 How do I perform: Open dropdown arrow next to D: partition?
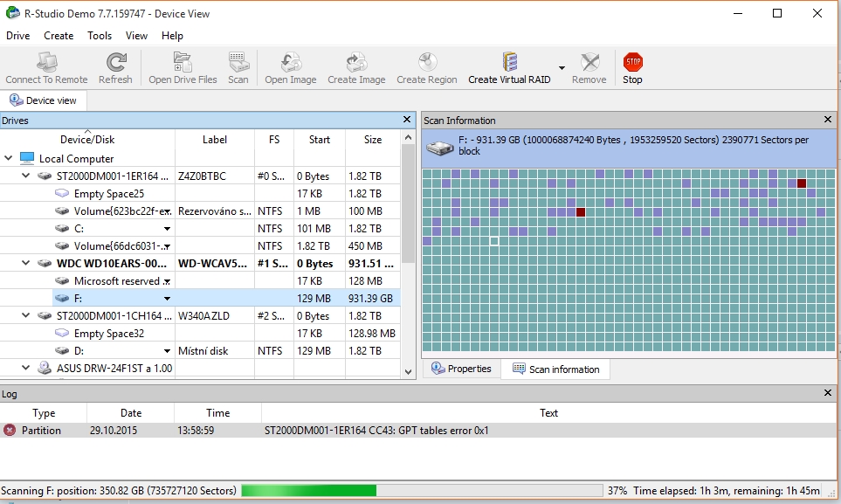tap(168, 351)
